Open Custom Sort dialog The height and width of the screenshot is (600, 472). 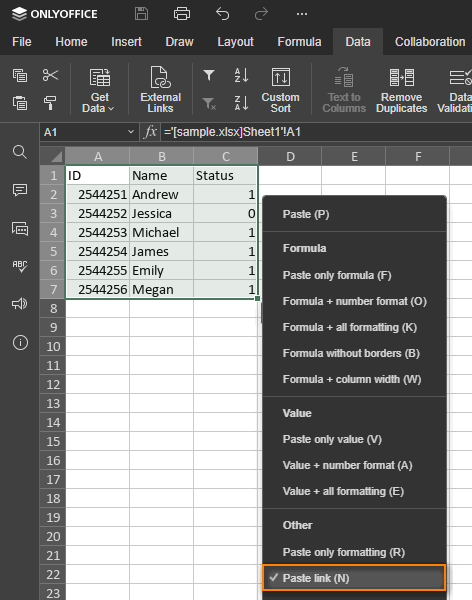click(281, 90)
